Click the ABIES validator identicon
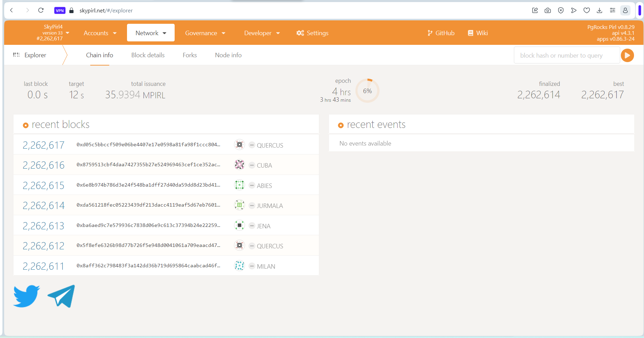This screenshot has width=644, height=338. point(239,185)
